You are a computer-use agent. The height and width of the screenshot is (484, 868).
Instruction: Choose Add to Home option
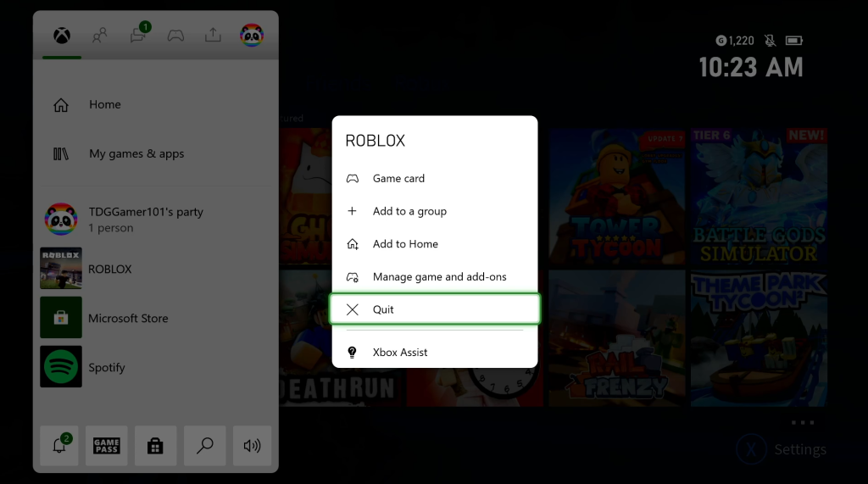pyautogui.click(x=435, y=243)
